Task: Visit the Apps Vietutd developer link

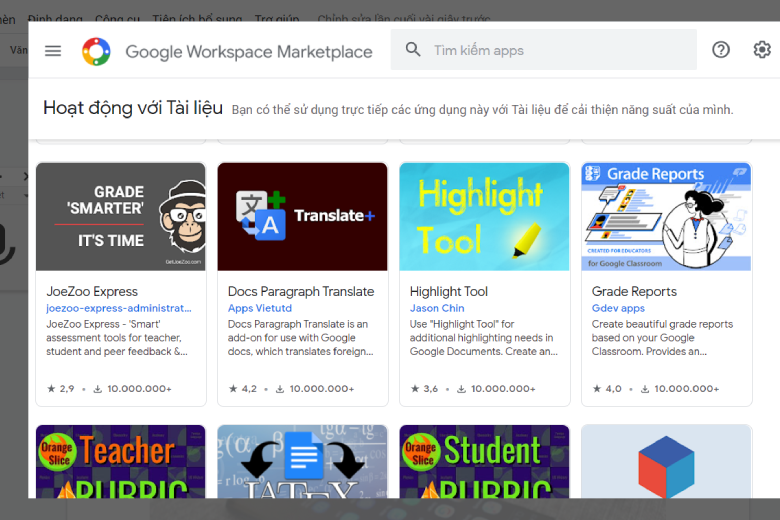Action: coord(260,308)
